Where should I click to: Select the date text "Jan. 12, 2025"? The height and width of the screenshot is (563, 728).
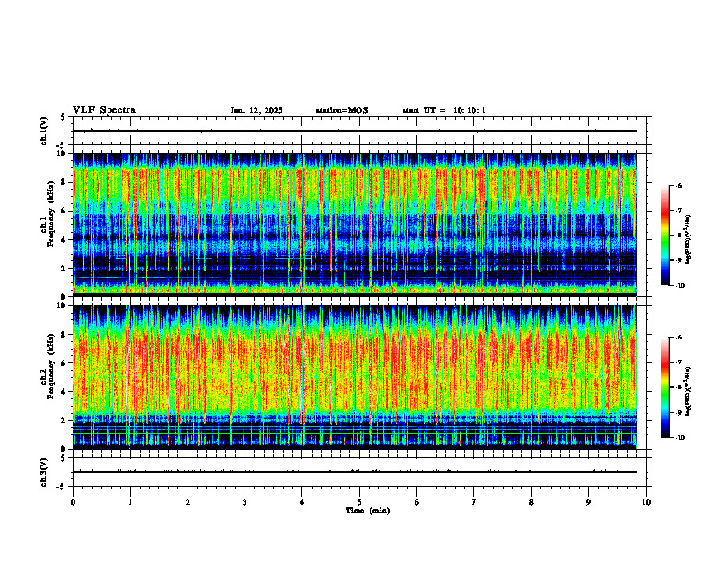pos(256,110)
